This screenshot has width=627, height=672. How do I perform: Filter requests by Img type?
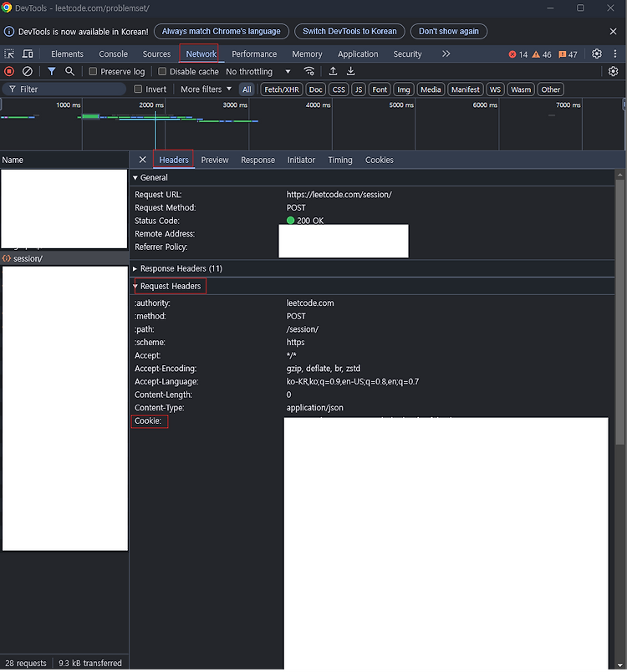coord(403,89)
